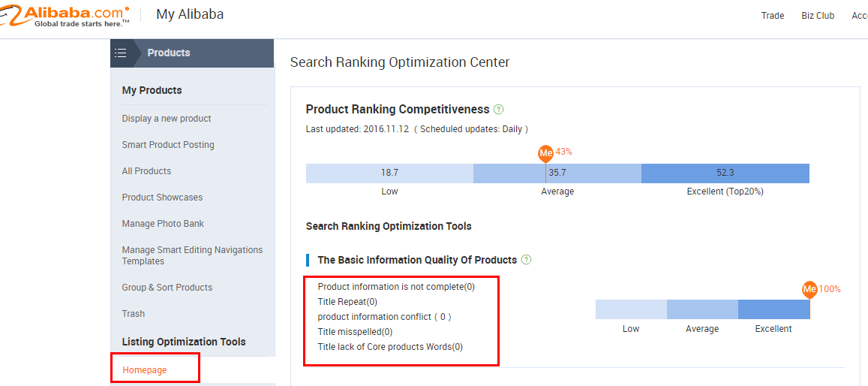
Task: Click the orange Me marker at 100%
Action: click(x=809, y=289)
